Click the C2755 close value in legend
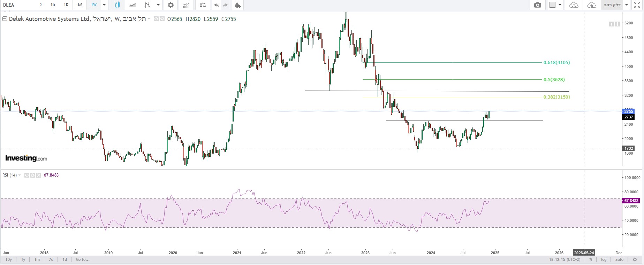Image resolution: width=644 pixels, height=265 pixels. (229, 19)
